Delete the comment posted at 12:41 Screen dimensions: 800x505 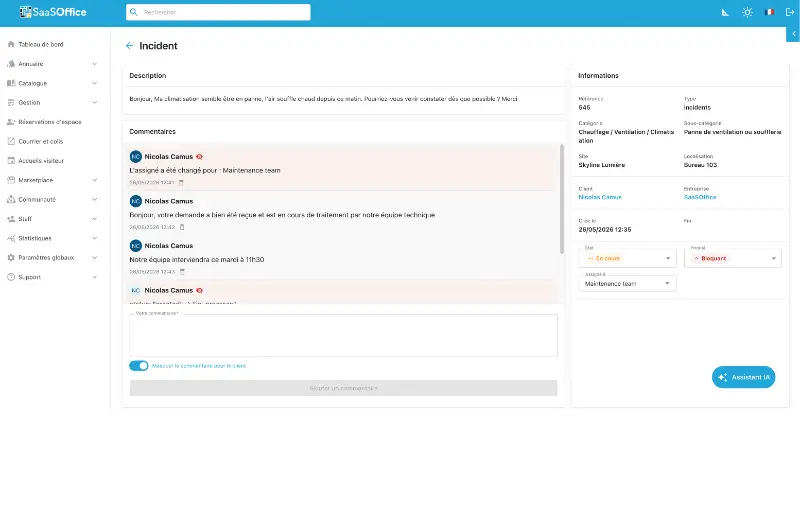181,183
